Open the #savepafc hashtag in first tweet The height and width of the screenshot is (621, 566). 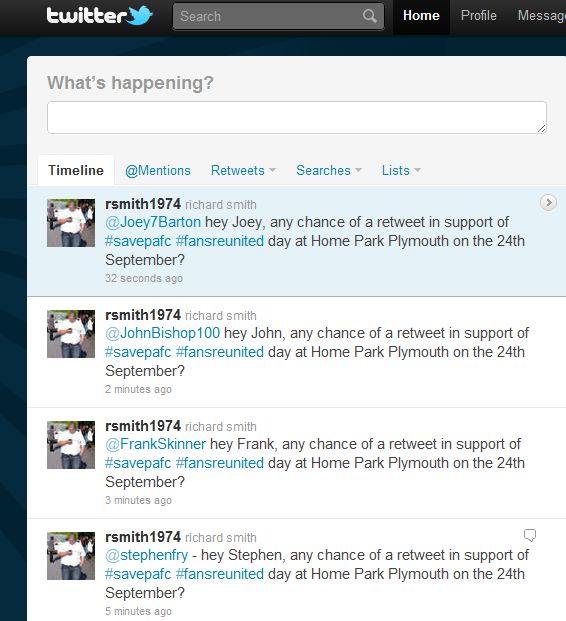click(138, 241)
